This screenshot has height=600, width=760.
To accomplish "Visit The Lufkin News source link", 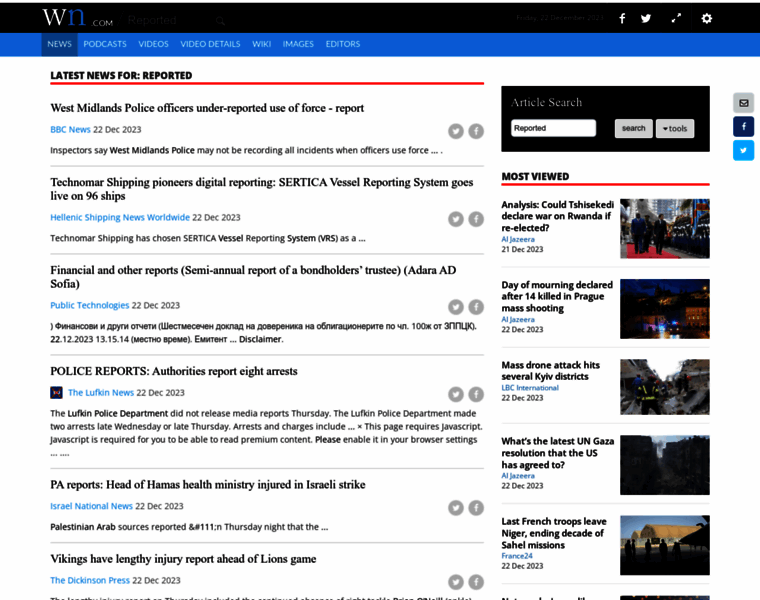I will 101,393.
